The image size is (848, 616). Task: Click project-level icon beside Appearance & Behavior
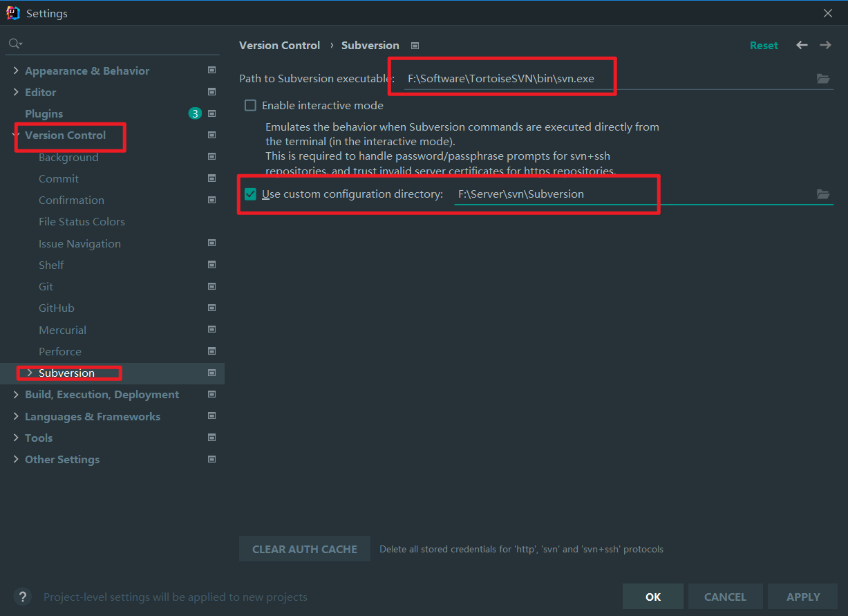point(211,71)
